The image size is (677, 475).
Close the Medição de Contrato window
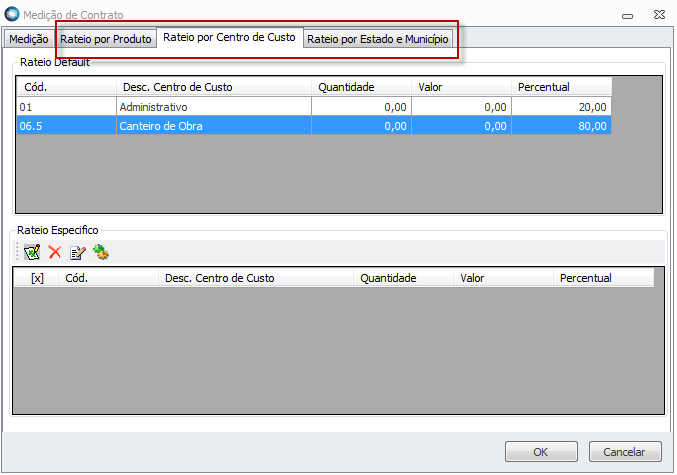659,15
